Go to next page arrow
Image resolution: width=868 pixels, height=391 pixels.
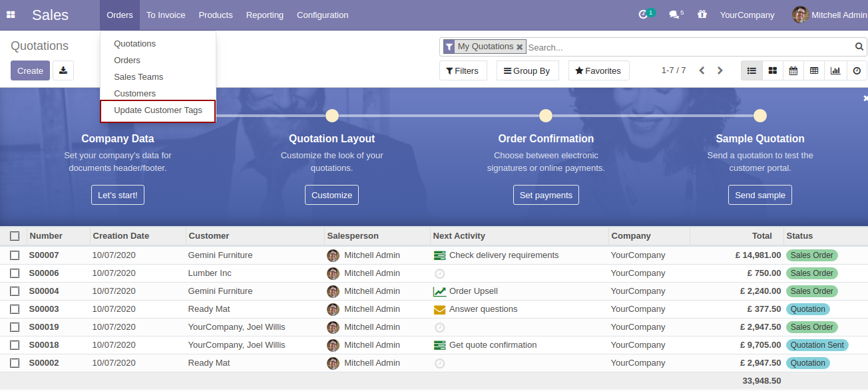[x=720, y=70]
